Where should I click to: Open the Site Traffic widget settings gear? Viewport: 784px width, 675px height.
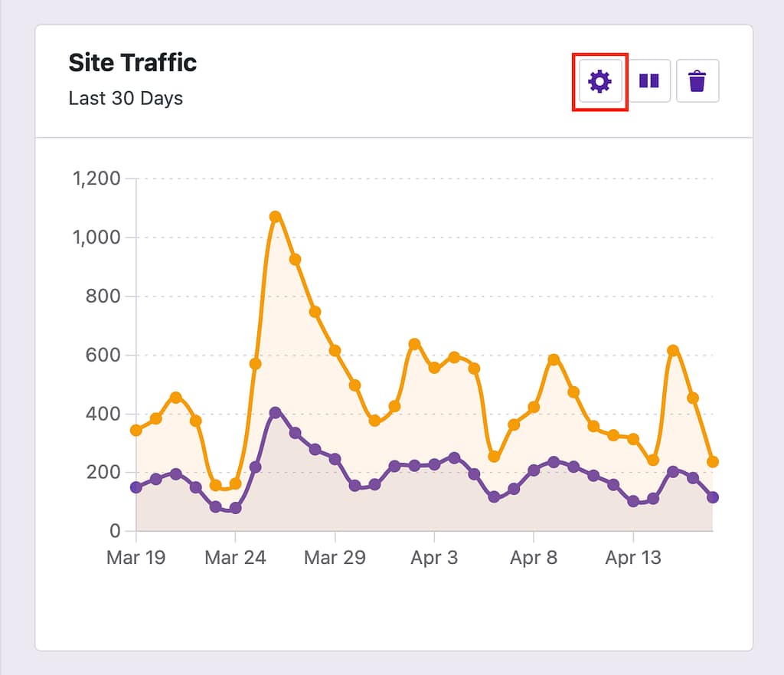(x=599, y=81)
